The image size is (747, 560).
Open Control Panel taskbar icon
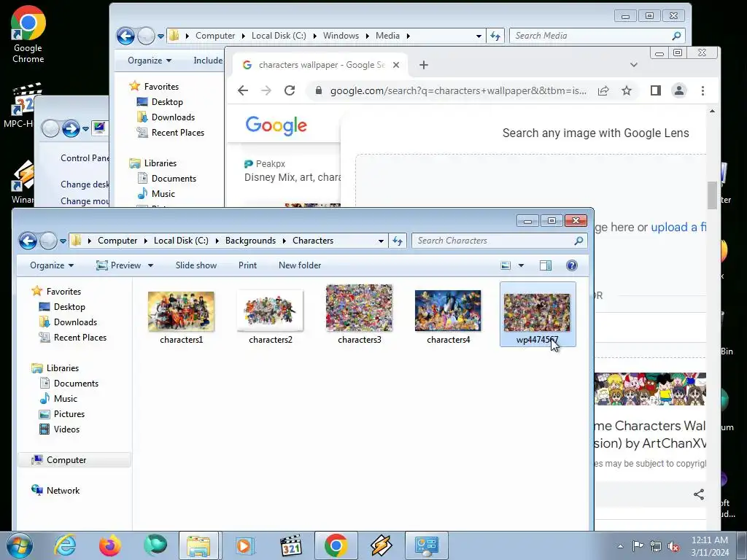(426, 545)
